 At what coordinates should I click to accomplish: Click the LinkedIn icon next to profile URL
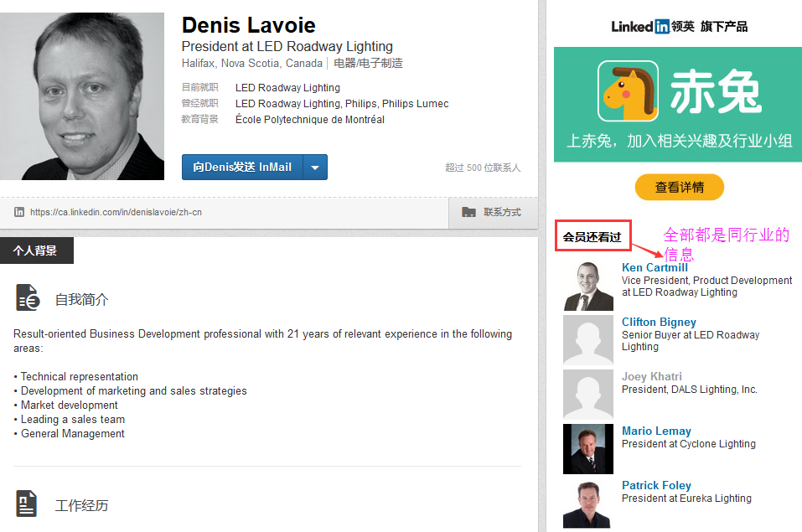(19, 212)
